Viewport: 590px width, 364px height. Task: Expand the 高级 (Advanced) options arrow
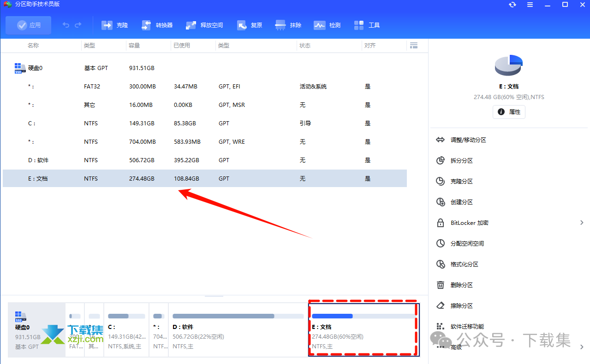pyautogui.click(x=582, y=347)
